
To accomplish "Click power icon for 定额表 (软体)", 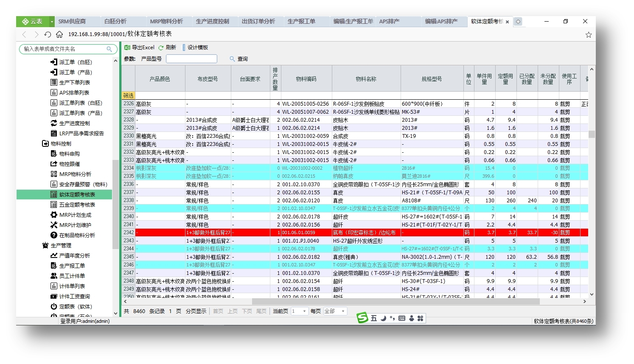I will [54, 306].
